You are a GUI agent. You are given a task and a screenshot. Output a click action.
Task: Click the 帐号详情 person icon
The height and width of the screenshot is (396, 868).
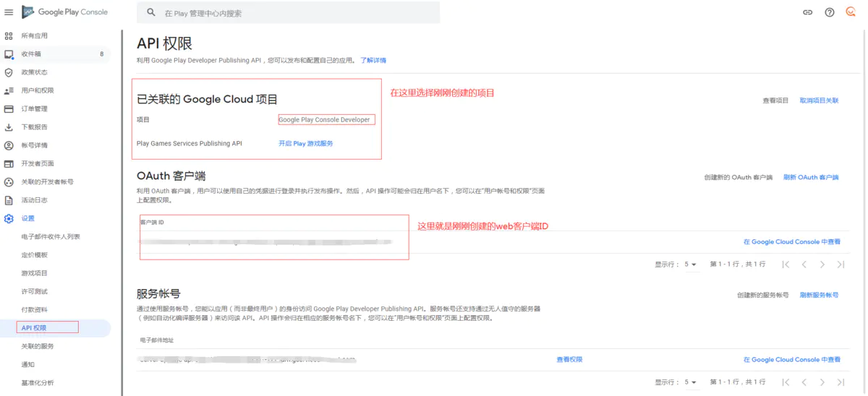point(9,145)
